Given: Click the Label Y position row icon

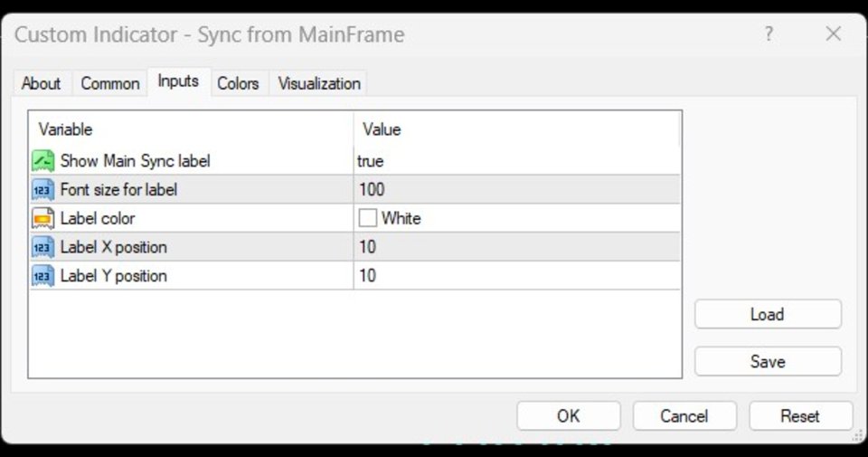Looking at the screenshot, I should pos(42,276).
